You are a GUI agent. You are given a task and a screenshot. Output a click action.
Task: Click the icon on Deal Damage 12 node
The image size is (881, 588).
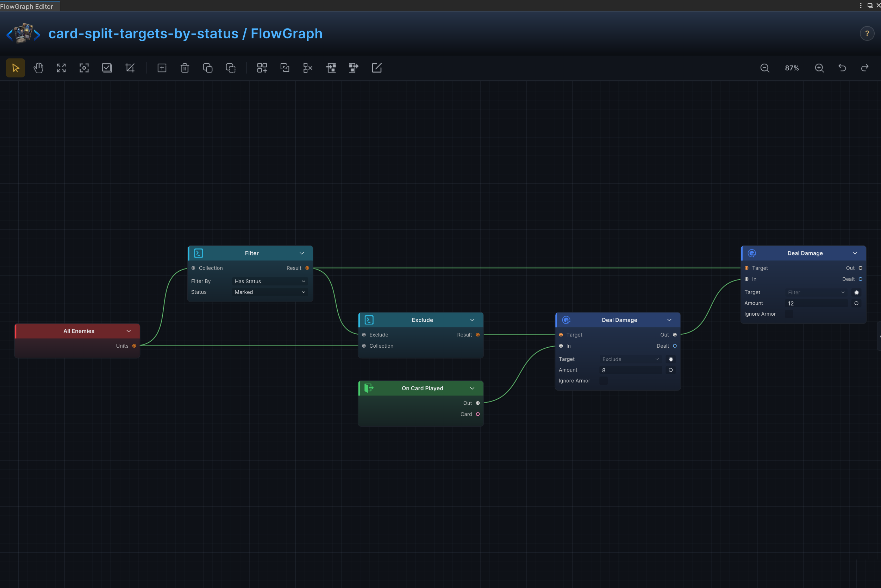(751, 253)
